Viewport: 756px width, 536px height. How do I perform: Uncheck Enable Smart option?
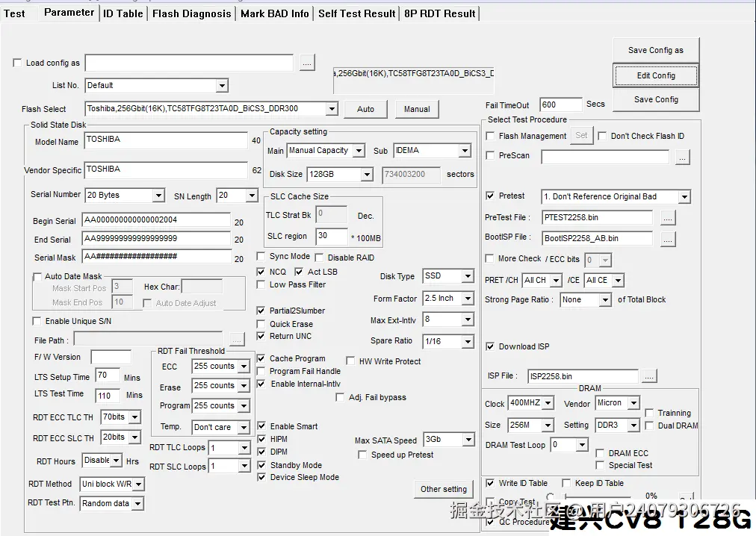[x=261, y=426]
